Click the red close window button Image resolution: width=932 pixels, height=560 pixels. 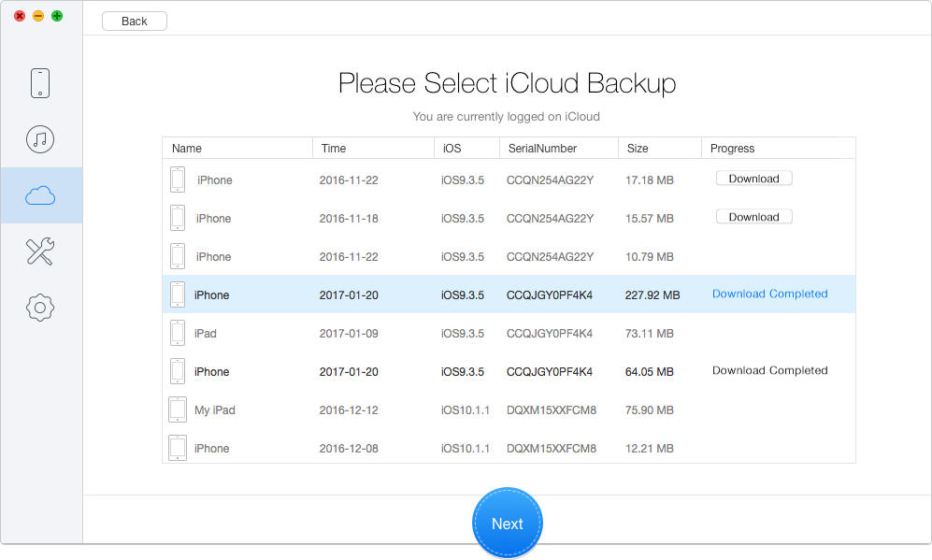click(20, 16)
